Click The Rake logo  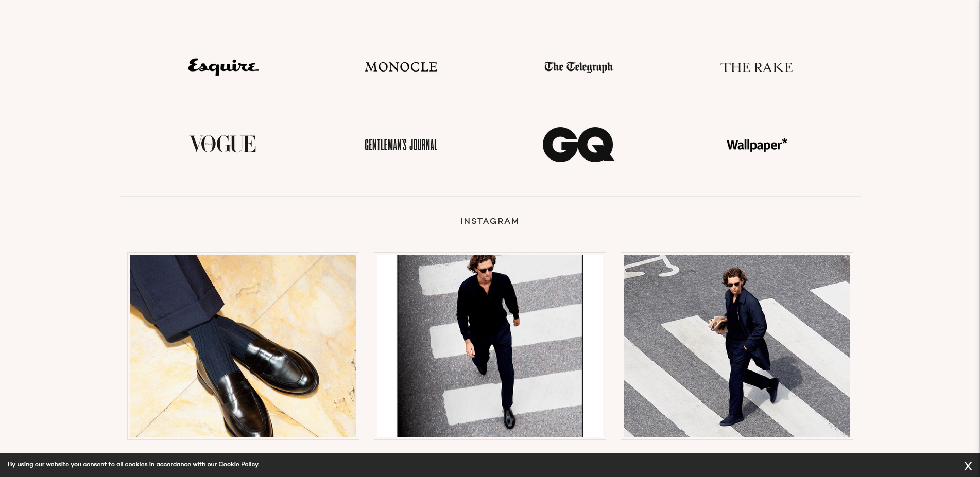pyautogui.click(x=757, y=67)
